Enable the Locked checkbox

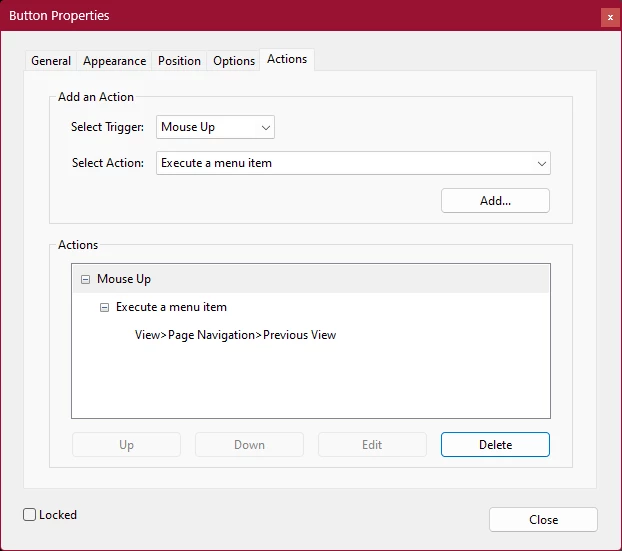coord(29,515)
